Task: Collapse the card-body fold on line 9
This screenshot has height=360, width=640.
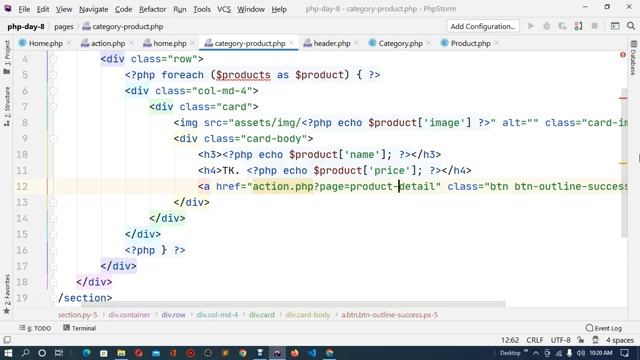Action: [x=53, y=139]
